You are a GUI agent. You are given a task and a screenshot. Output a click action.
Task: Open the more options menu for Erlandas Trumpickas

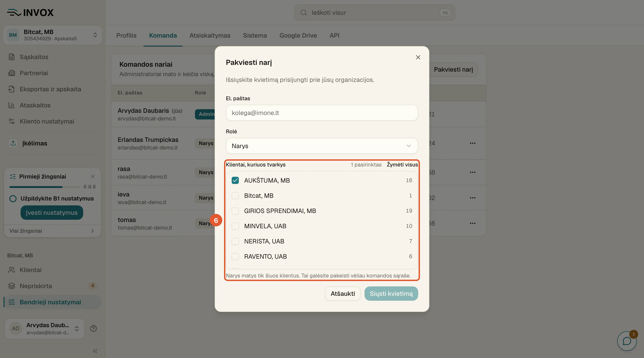tap(472, 143)
